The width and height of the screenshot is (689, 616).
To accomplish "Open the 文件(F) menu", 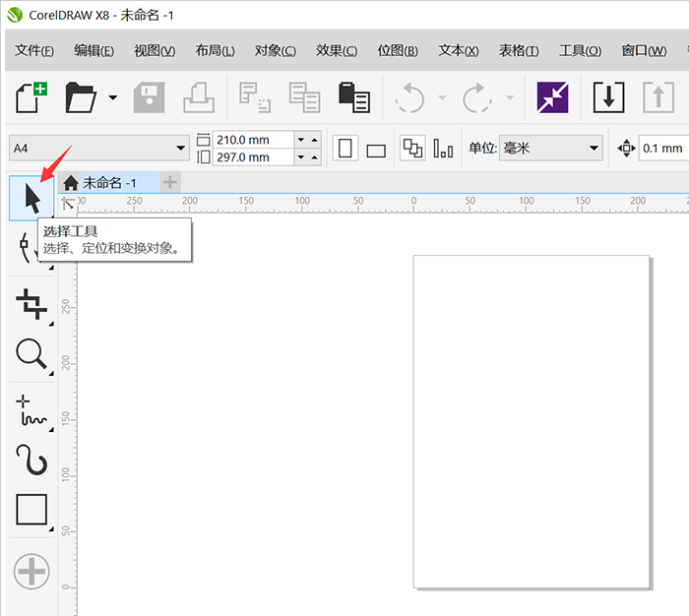I will click(x=34, y=51).
